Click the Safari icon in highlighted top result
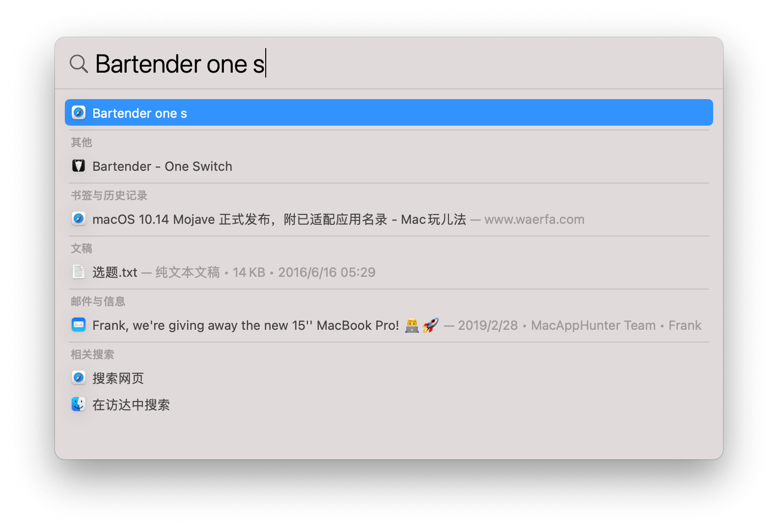Image resolution: width=778 pixels, height=532 pixels. 79,112
